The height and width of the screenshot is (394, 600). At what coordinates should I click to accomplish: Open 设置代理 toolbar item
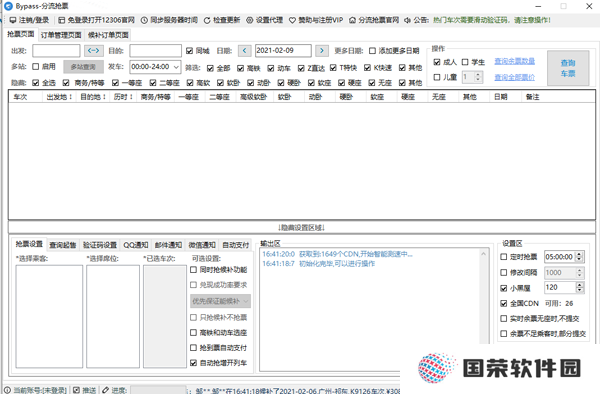pyautogui.click(x=264, y=20)
